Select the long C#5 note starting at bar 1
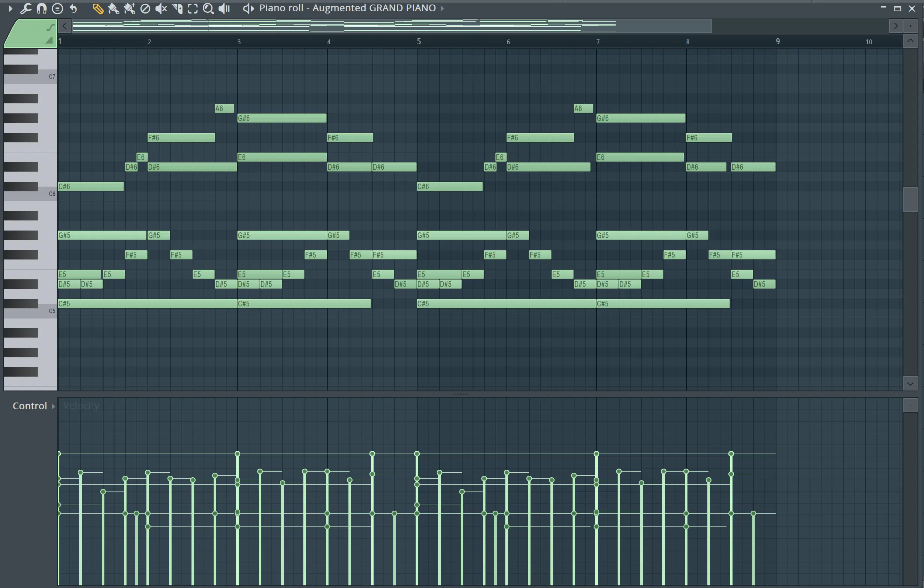 [147, 304]
